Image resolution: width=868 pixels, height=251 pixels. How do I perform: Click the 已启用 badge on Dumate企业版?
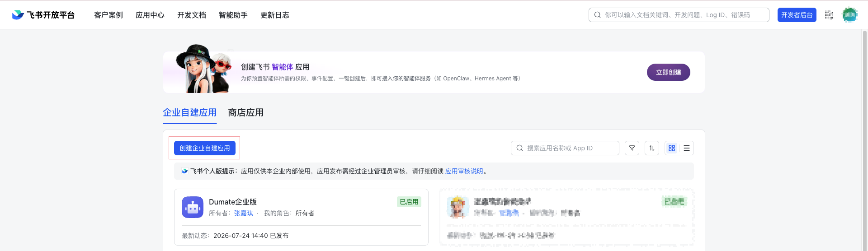tap(409, 202)
